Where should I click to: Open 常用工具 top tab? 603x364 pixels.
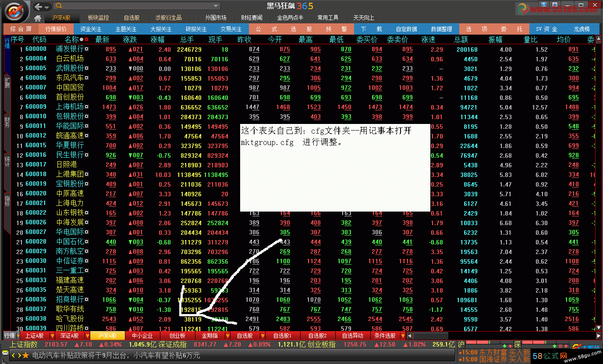(328, 18)
